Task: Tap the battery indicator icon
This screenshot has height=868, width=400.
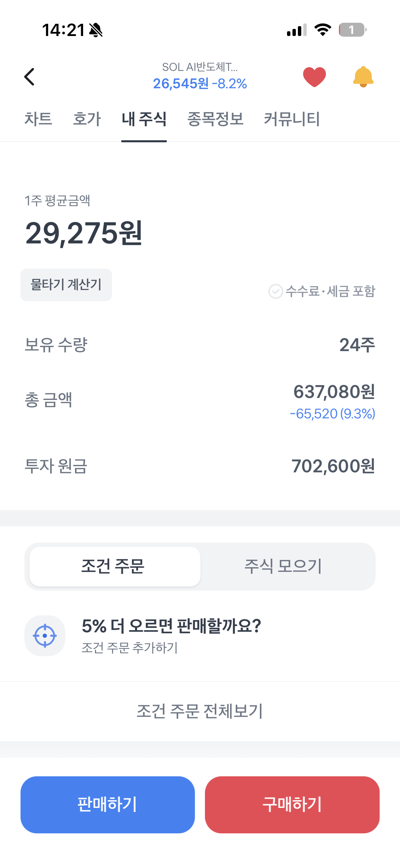Action: [353, 30]
